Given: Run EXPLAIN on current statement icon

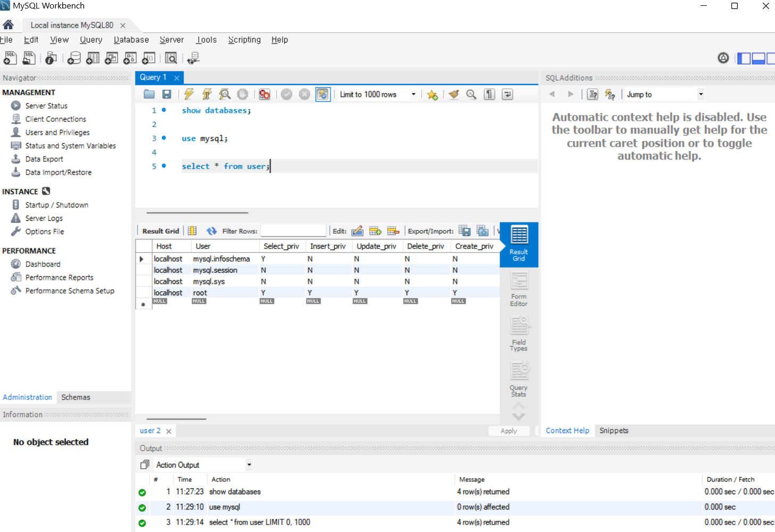Looking at the screenshot, I should 225,94.
